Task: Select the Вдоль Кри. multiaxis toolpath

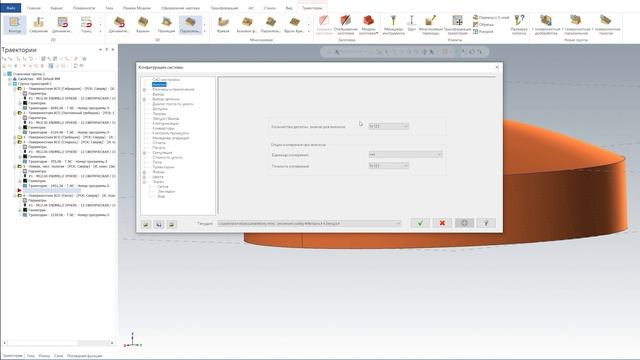Action: [294, 24]
